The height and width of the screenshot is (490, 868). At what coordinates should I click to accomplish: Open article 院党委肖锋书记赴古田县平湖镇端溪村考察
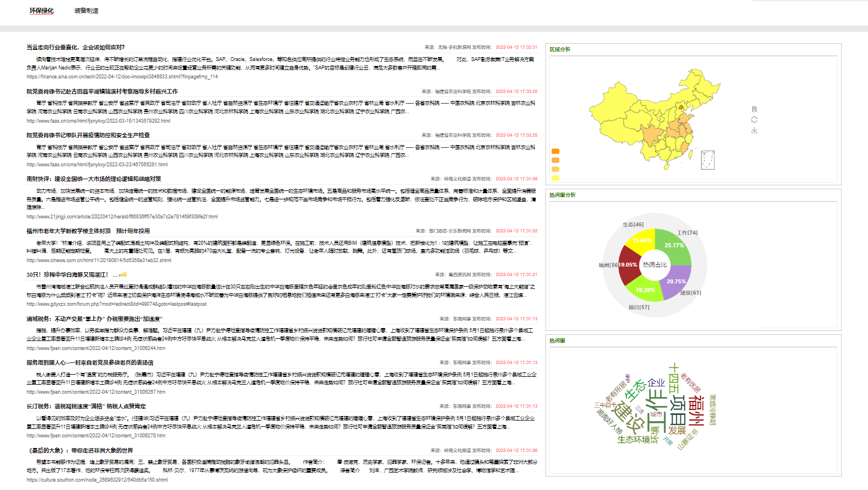click(102, 91)
